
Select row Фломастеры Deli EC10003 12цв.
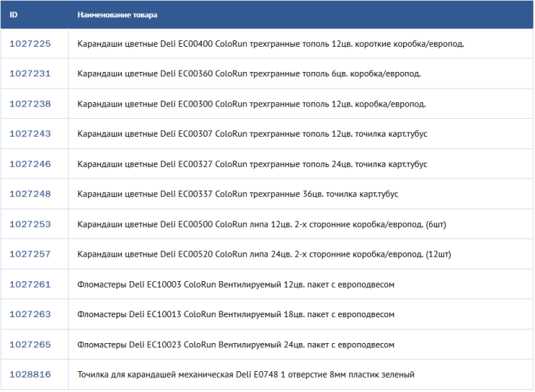pos(267,284)
